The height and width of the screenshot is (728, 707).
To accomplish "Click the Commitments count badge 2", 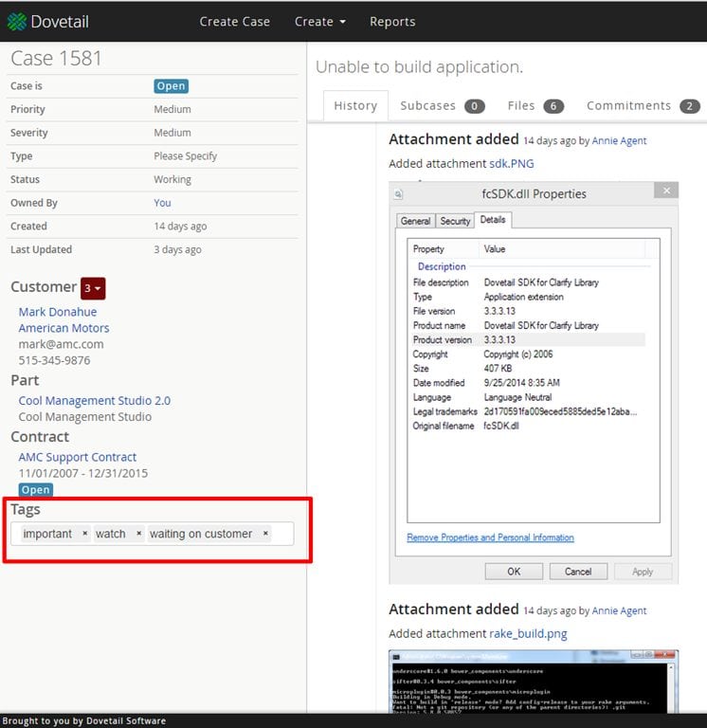I will (689, 106).
